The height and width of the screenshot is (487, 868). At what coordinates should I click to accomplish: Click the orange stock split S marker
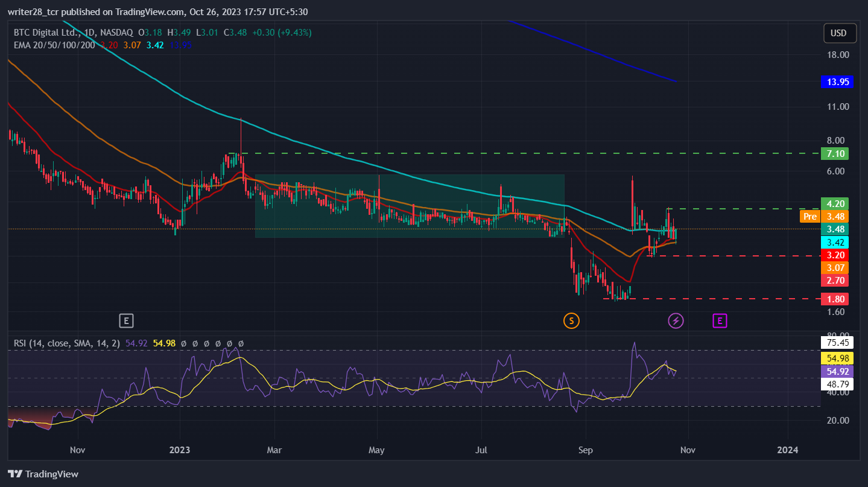click(x=571, y=320)
